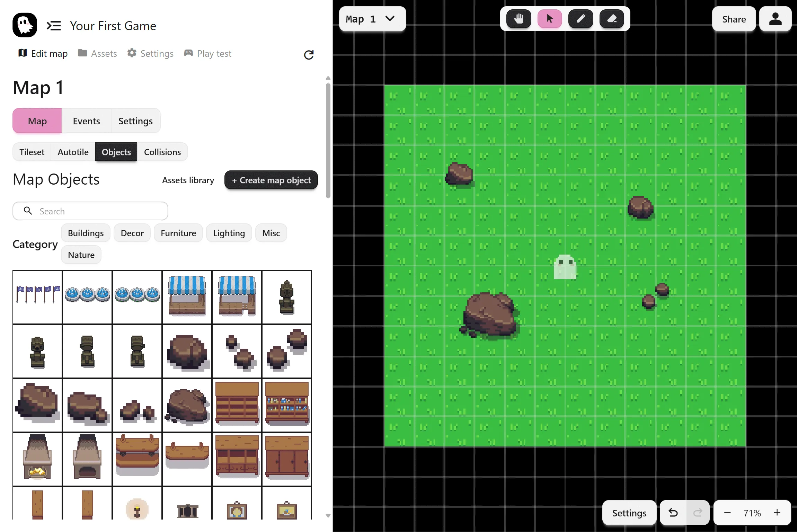Click Create map object button
The height and width of the screenshot is (532, 798).
[271, 180]
